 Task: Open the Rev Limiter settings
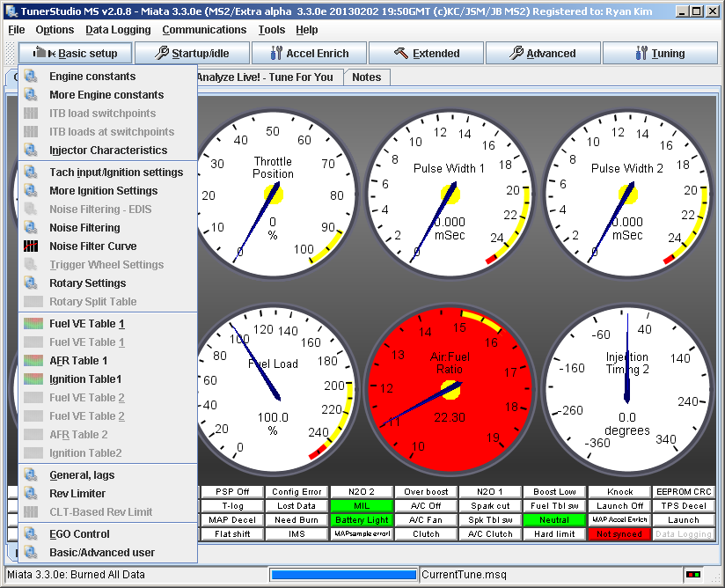coord(77,494)
